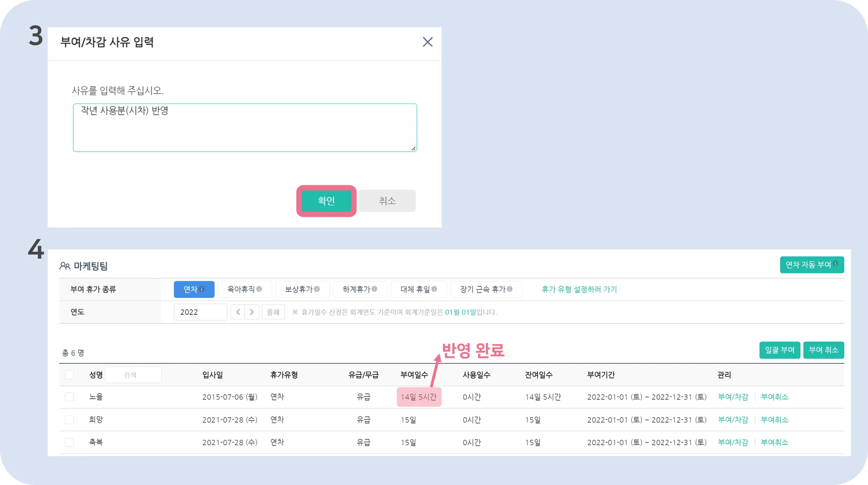Close the 부여/차감 사유 입력 dialog
Screen dimensions: 868x485
tap(427, 42)
